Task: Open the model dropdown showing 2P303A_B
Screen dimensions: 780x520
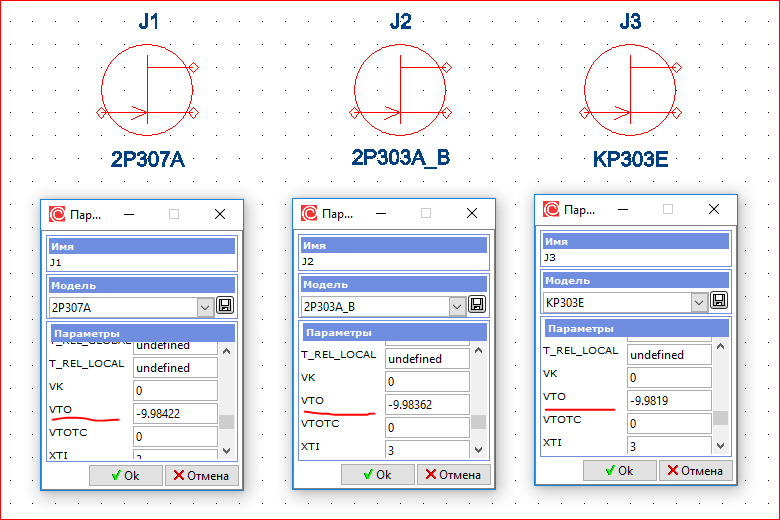Action: pos(457,307)
